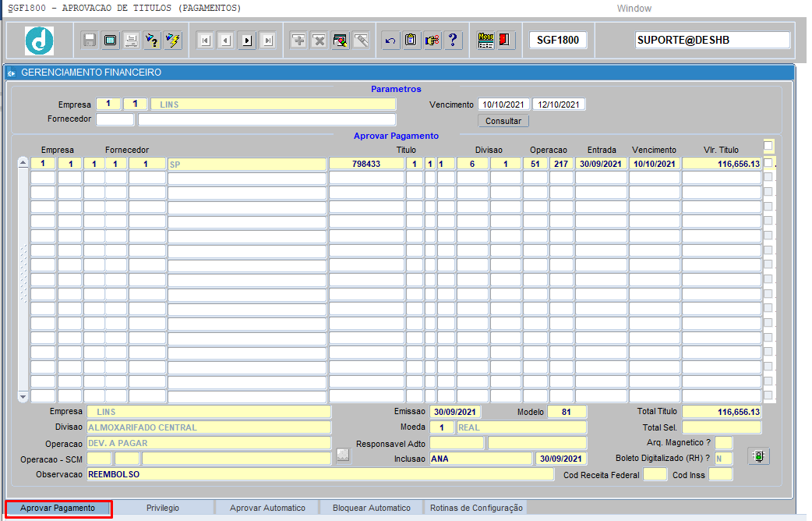The width and height of the screenshot is (812, 521).
Task: Click small button beside Operacao - SCM fields
Action: coord(343,455)
